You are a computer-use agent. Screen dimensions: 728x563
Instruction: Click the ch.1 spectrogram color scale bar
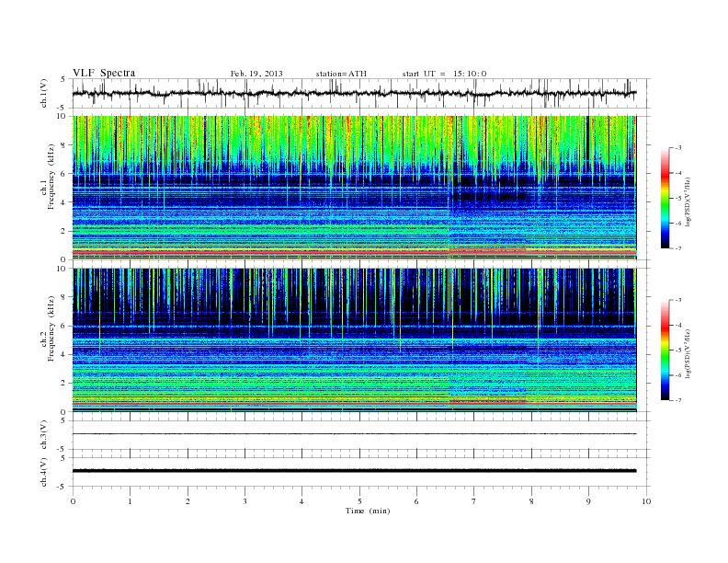click(x=665, y=198)
